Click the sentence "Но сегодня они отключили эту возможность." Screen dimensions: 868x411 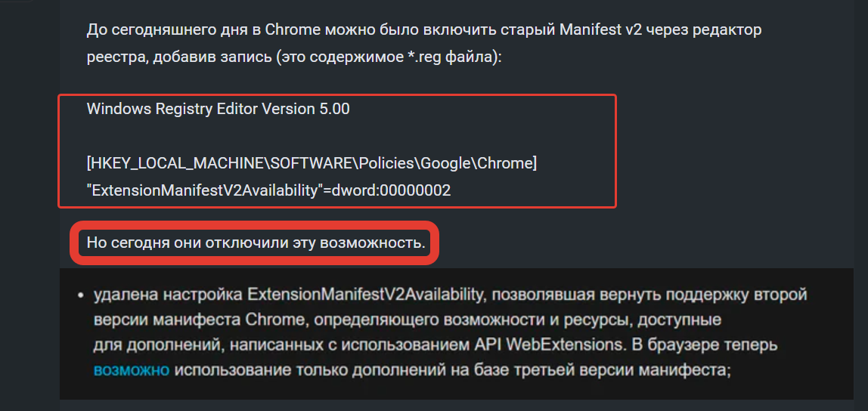pos(256,243)
